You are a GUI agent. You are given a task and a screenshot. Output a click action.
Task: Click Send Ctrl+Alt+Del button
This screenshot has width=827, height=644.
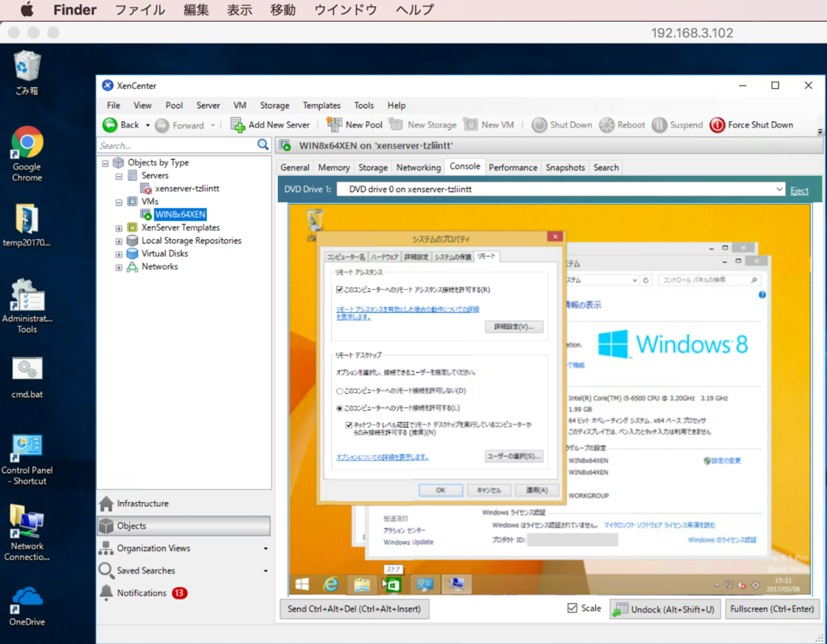[x=354, y=608]
